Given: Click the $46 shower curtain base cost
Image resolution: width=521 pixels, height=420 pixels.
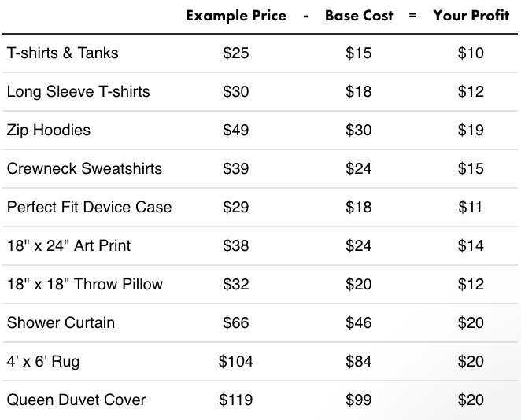Looking at the screenshot, I should (359, 322).
